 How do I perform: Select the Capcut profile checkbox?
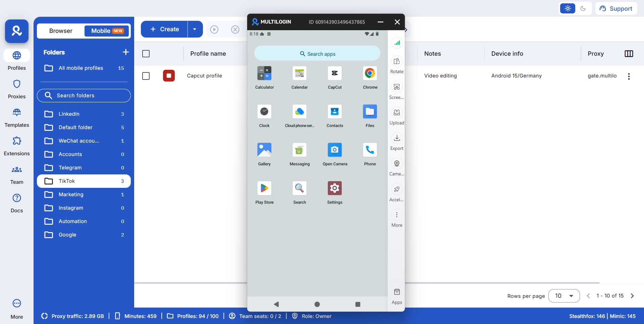[x=146, y=76]
